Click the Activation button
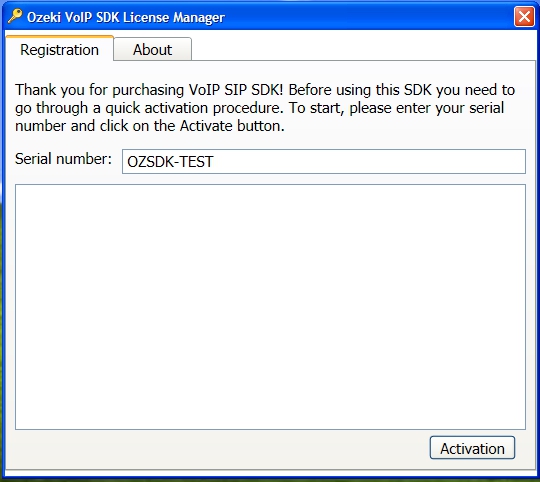540x482 pixels. coord(472,448)
